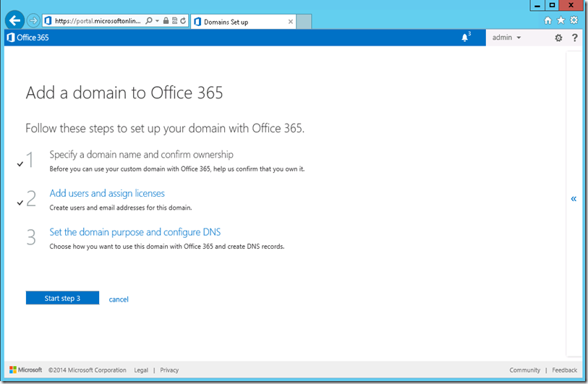The width and height of the screenshot is (588, 384).
Task: Refresh the page with the reload icon
Action: click(x=183, y=21)
